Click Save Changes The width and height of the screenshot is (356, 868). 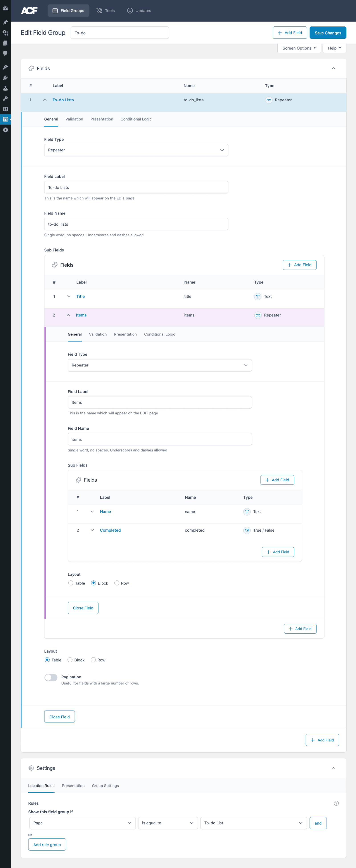coord(327,32)
